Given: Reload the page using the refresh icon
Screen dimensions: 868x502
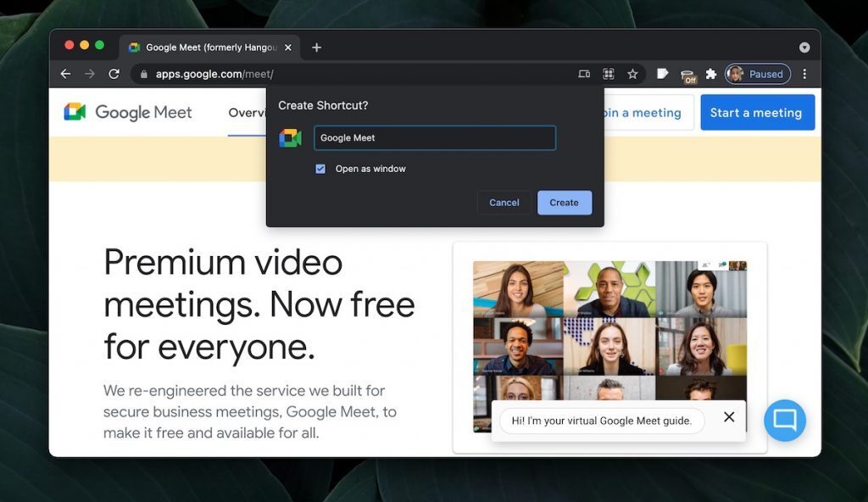Looking at the screenshot, I should pos(114,74).
